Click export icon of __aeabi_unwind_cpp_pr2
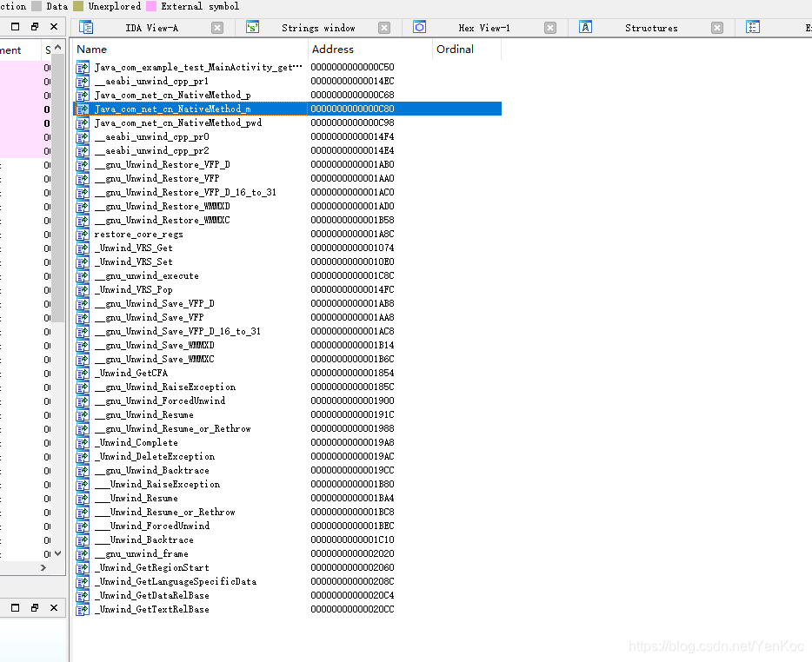Screen dimensions: 812x662 [x=83, y=150]
